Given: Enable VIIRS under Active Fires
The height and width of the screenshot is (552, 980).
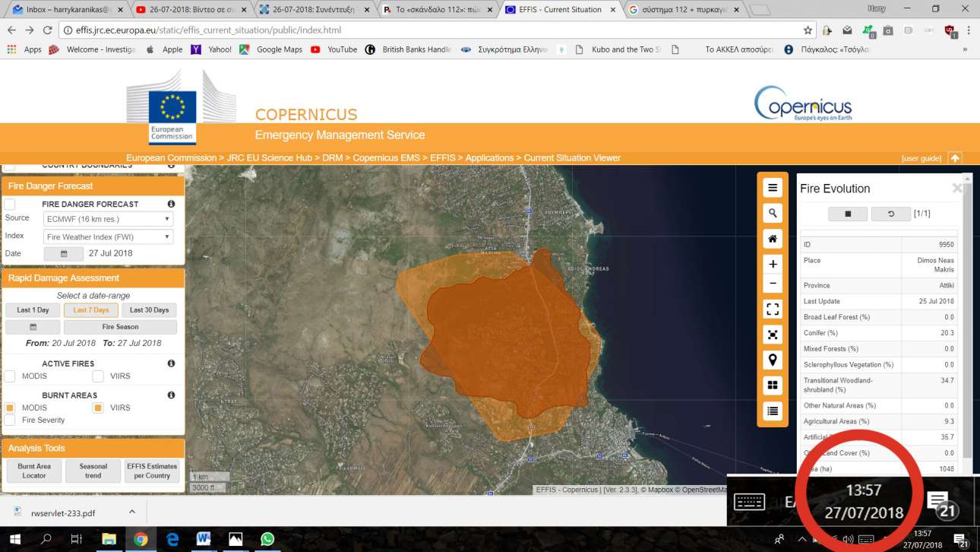Looking at the screenshot, I should [x=98, y=376].
